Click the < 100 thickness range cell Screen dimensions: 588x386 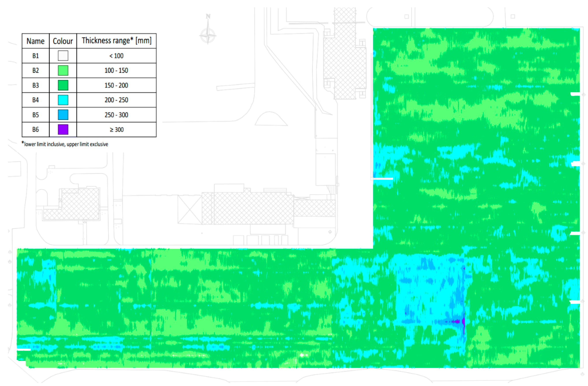(116, 56)
